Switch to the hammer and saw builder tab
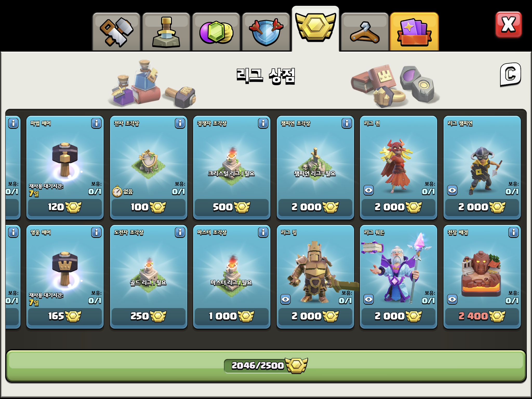The height and width of the screenshot is (399, 532). pyautogui.click(x=116, y=32)
